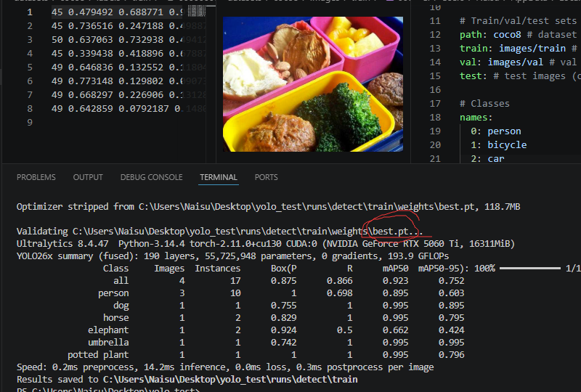The width and height of the screenshot is (581, 392).
Task: Click the 'Results saved to' terminal line
Action: [187, 380]
